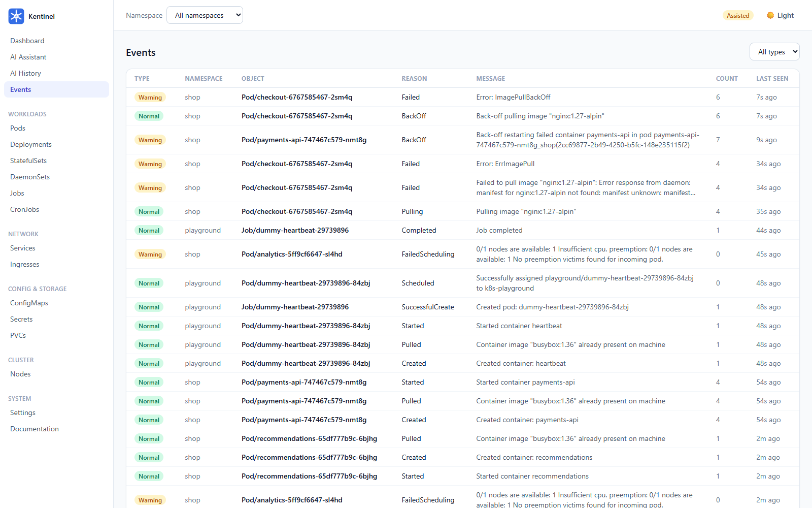The height and width of the screenshot is (508, 812).
Task: Click the Pod/analytics-5ff9cf6647-sl4hd FailedScheduling 45s row
Action: pos(462,254)
